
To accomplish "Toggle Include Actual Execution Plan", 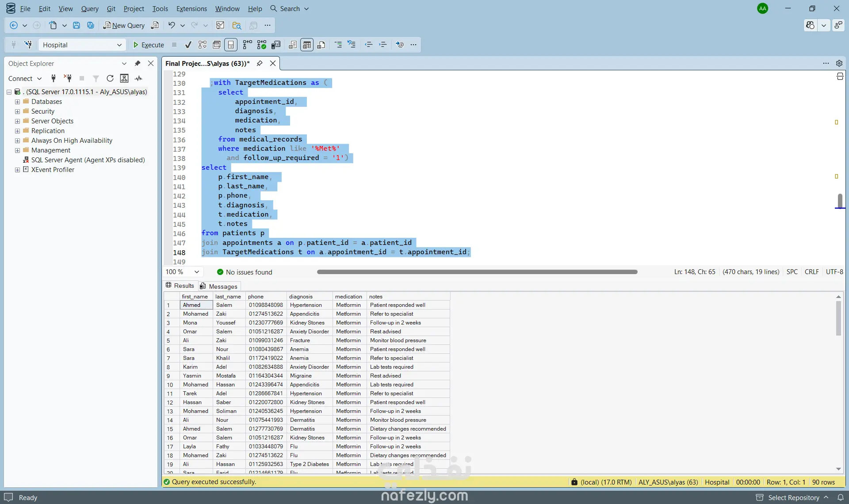I will click(x=248, y=45).
